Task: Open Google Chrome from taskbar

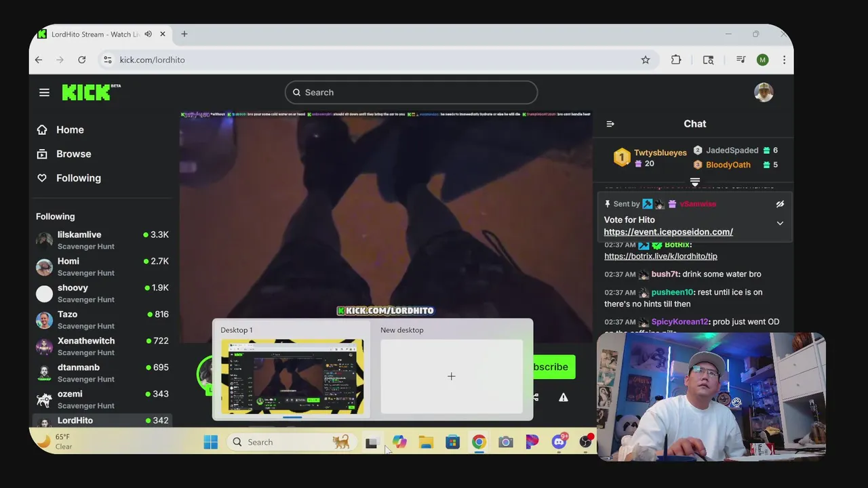Action: [x=479, y=442]
